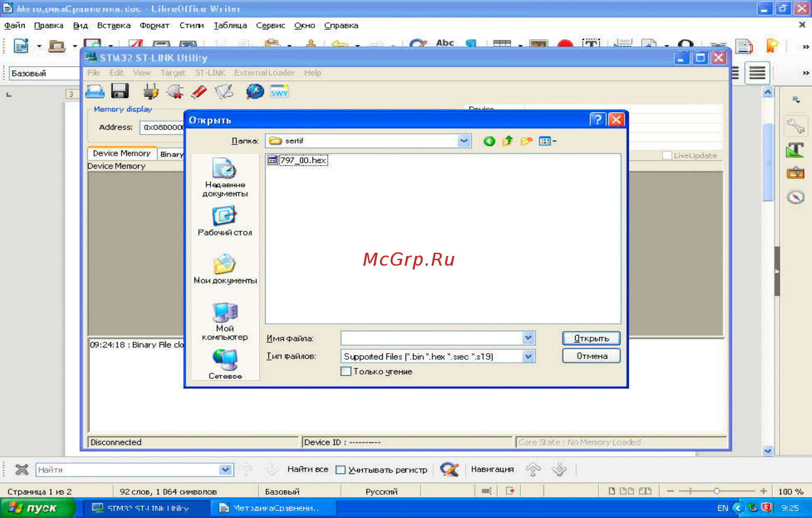Toggle the LiveUpdate checkbox

[667, 156]
